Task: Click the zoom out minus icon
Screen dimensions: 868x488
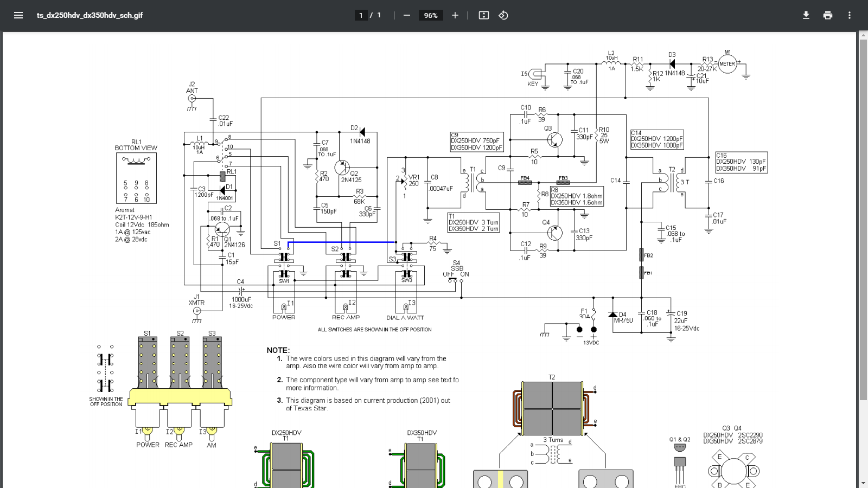Action: tap(407, 15)
